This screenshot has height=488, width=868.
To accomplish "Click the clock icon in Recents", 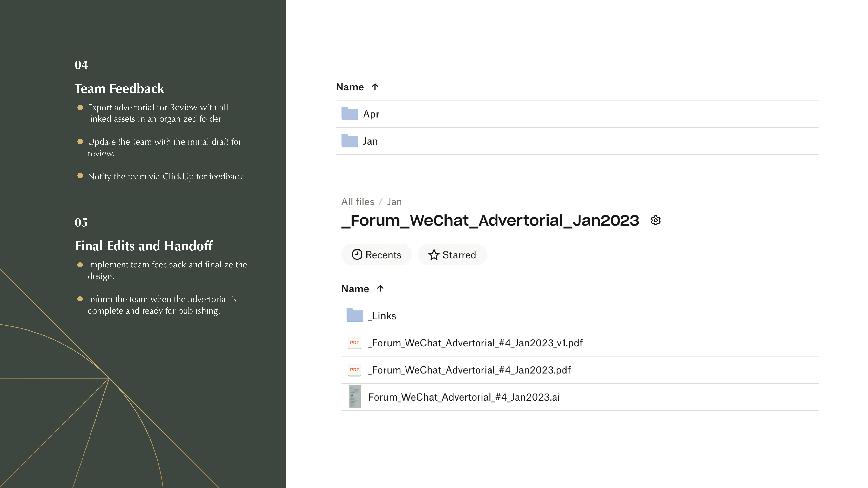I will [357, 255].
